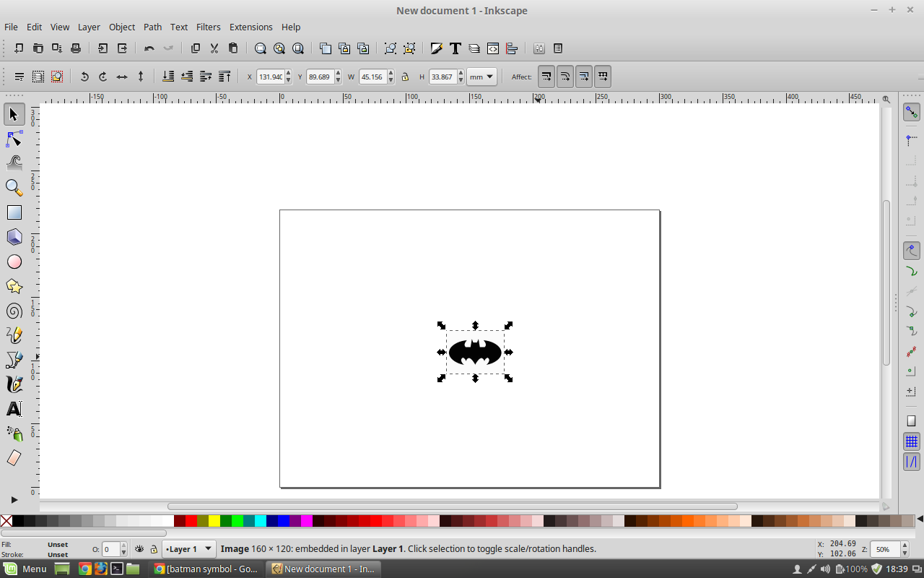This screenshot has height=578, width=924.
Task: Open the XML editor icon
Action: (x=493, y=48)
